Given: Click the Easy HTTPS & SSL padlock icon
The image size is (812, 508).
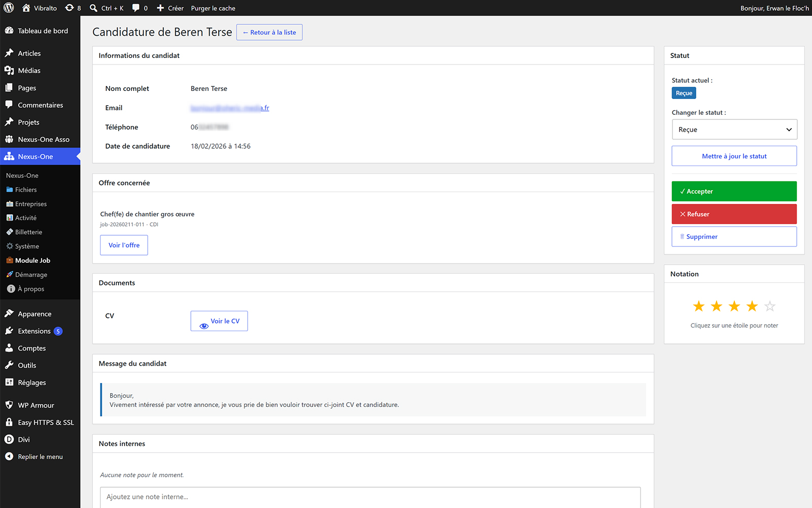Looking at the screenshot, I should coord(9,422).
